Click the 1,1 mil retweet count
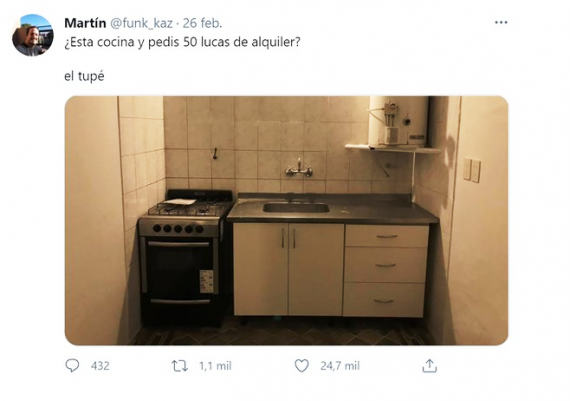 [x=215, y=366]
